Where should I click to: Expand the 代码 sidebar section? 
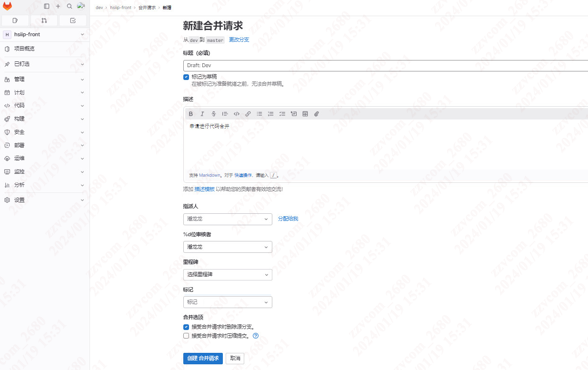point(45,106)
